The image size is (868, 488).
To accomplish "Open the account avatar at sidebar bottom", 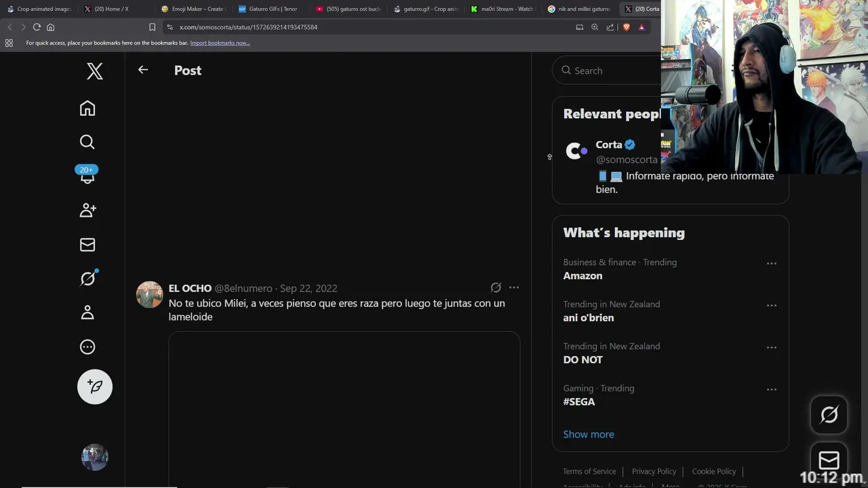I will [95, 457].
